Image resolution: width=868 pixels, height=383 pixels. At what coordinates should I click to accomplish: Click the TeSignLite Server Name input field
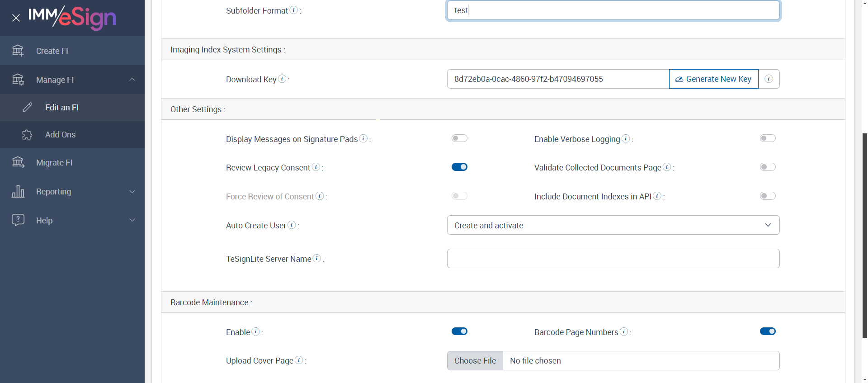click(x=613, y=259)
